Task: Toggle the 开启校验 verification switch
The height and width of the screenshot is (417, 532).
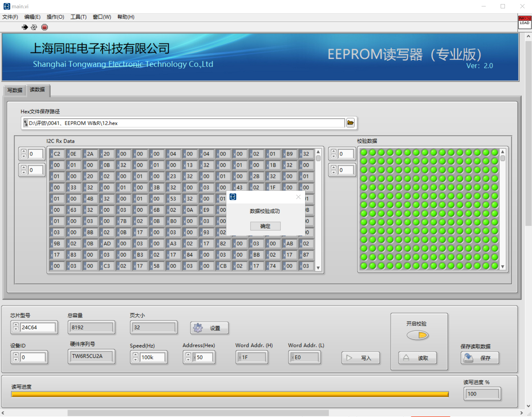Action: 418,335
